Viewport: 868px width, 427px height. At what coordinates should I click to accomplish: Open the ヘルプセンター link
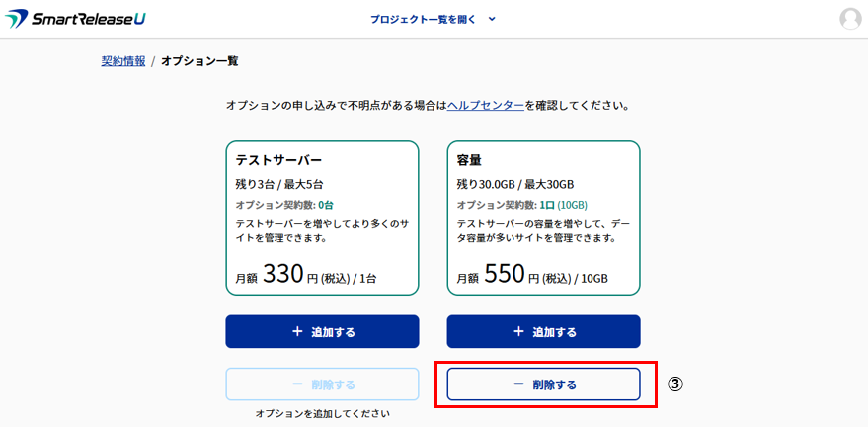[x=486, y=105]
